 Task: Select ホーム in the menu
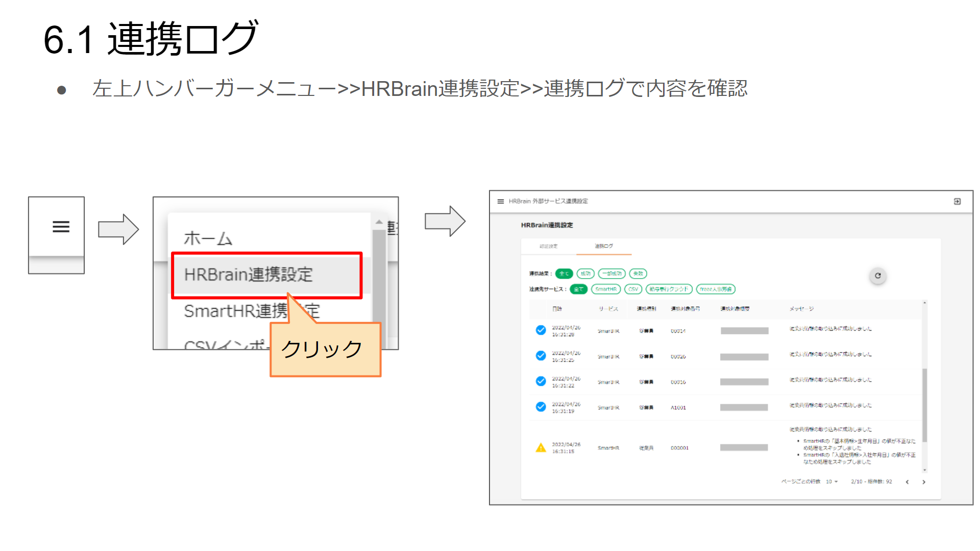pyautogui.click(x=208, y=238)
